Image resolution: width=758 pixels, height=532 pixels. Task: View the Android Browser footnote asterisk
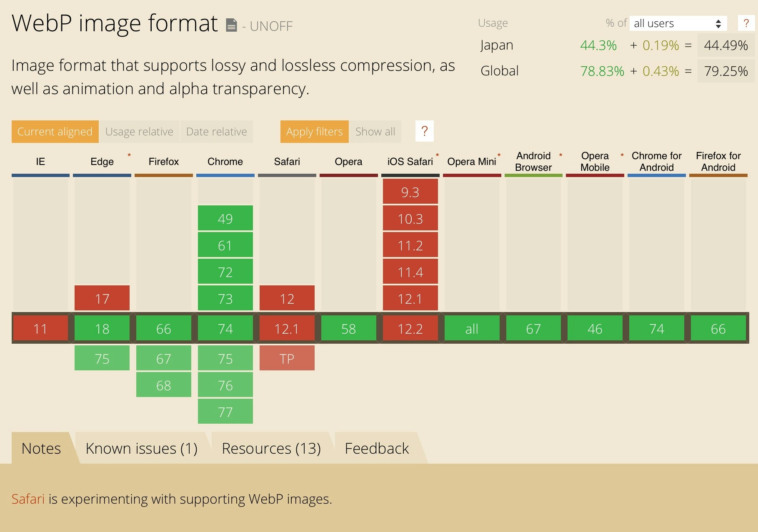pyautogui.click(x=560, y=155)
